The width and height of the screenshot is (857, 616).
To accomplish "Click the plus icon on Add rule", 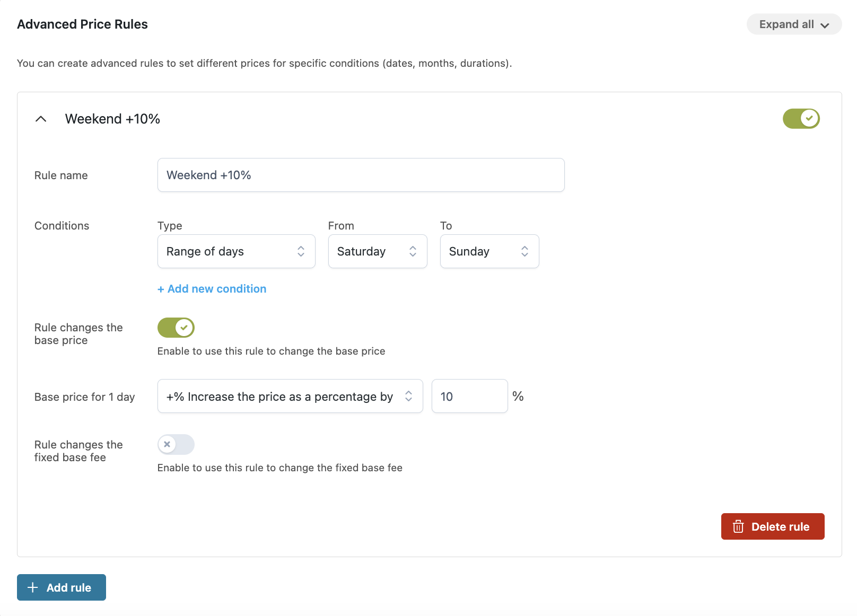I will (33, 587).
